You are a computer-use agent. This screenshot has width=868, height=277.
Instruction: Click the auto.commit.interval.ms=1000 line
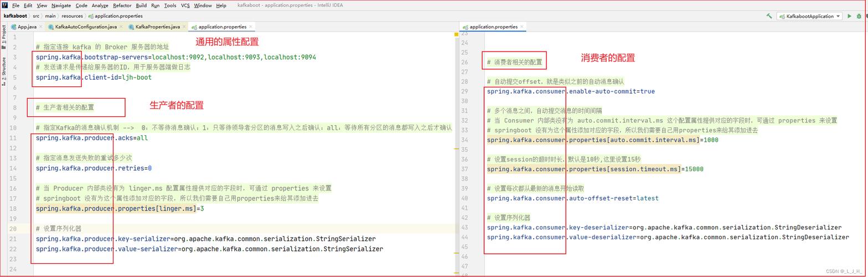[603, 140]
